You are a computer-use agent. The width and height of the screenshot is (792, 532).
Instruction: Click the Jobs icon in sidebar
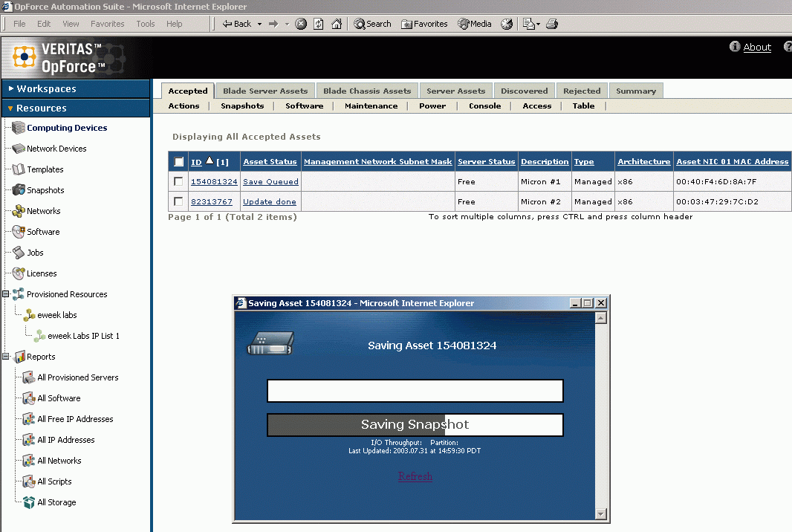(19, 252)
